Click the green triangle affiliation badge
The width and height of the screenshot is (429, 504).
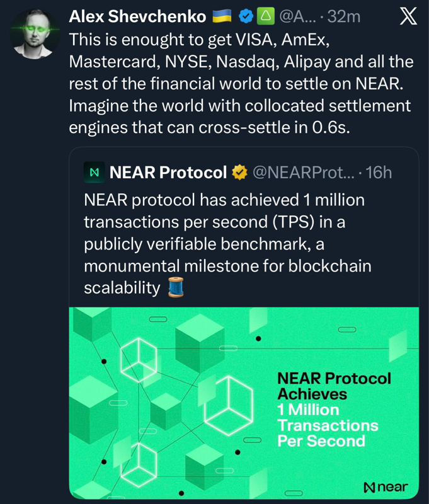click(263, 17)
